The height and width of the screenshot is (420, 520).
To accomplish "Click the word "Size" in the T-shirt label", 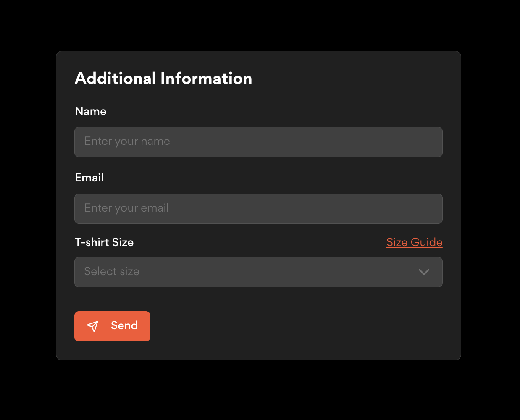I will tap(123, 242).
